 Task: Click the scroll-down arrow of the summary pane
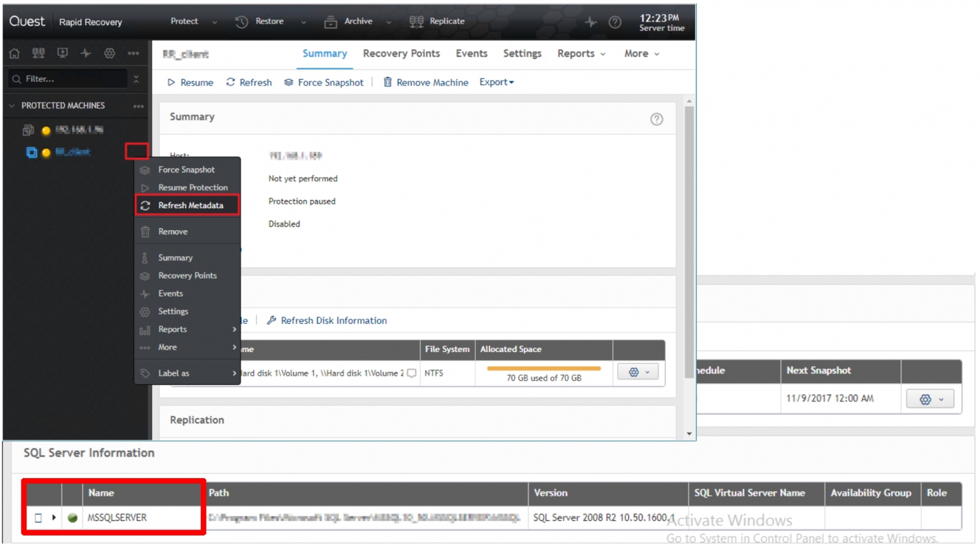click(x=689, y=434)
